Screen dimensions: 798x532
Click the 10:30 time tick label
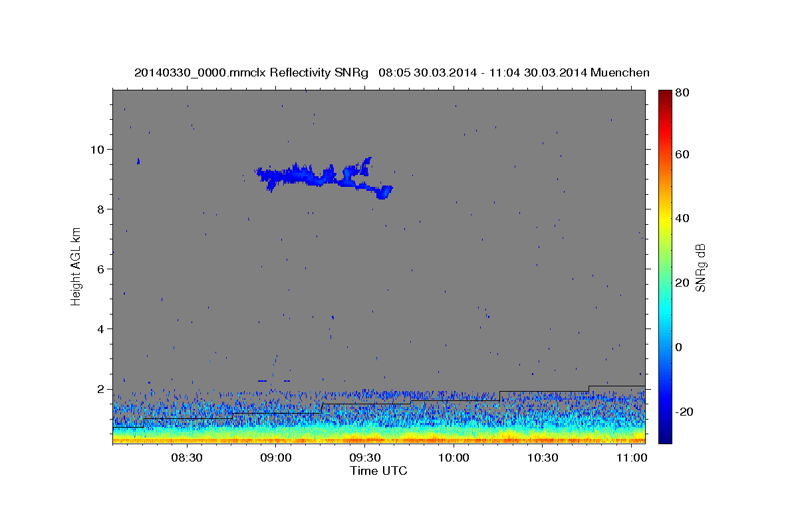coord(542,458)
